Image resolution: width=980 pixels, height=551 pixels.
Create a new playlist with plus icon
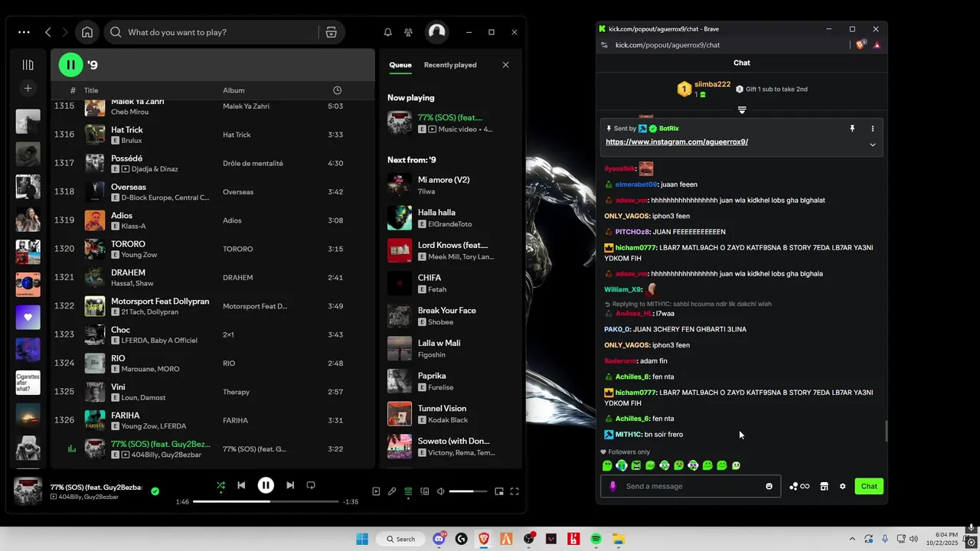[x=28, y=89]
